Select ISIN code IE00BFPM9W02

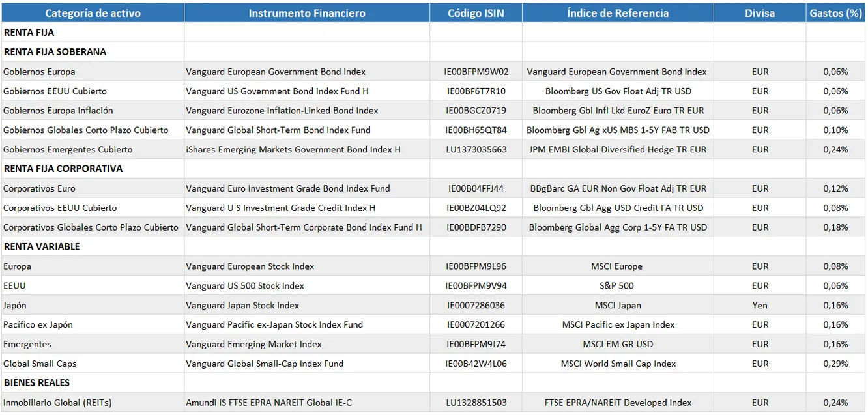(476, 72)
